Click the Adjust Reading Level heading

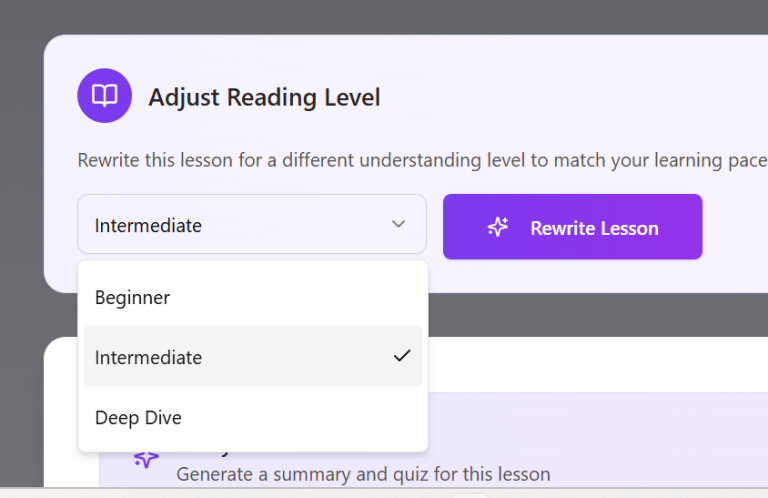point(264,97)
